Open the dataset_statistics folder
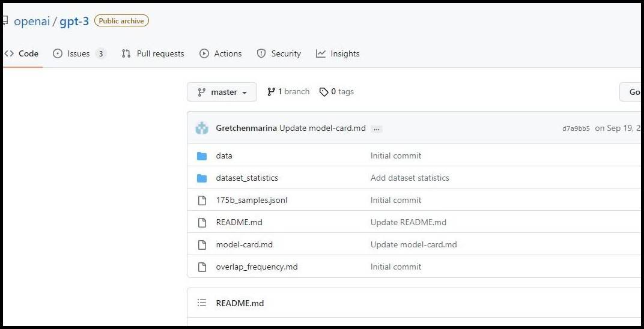The width and height of the screenshot is (644, 329). [x=247, y=178]
